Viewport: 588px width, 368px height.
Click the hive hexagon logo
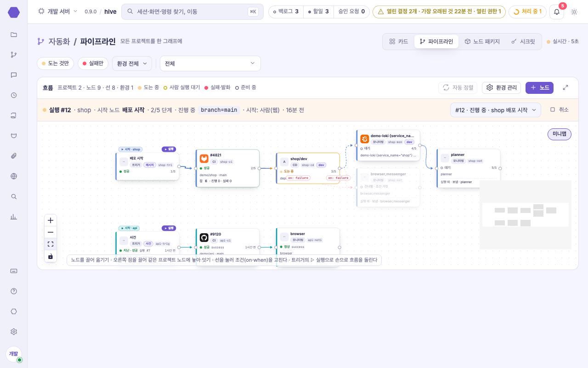(14, 12)
